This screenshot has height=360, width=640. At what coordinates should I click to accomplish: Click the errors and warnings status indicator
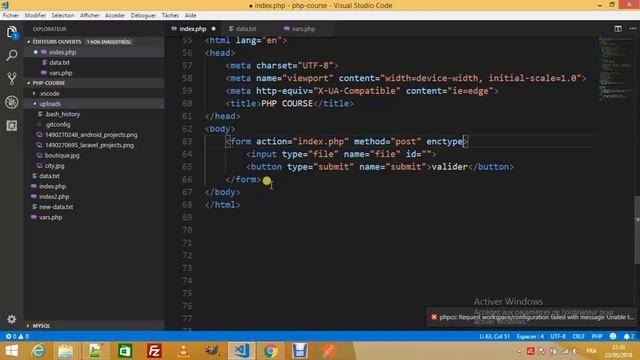click(x=17, y=336)
